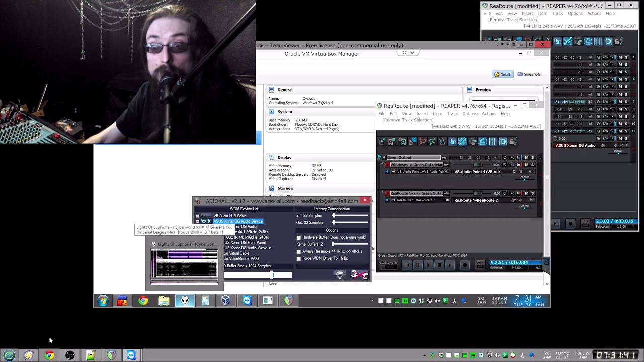The image size is (644, 362).
Task: Solo the Green Output track
Action: 533,157
